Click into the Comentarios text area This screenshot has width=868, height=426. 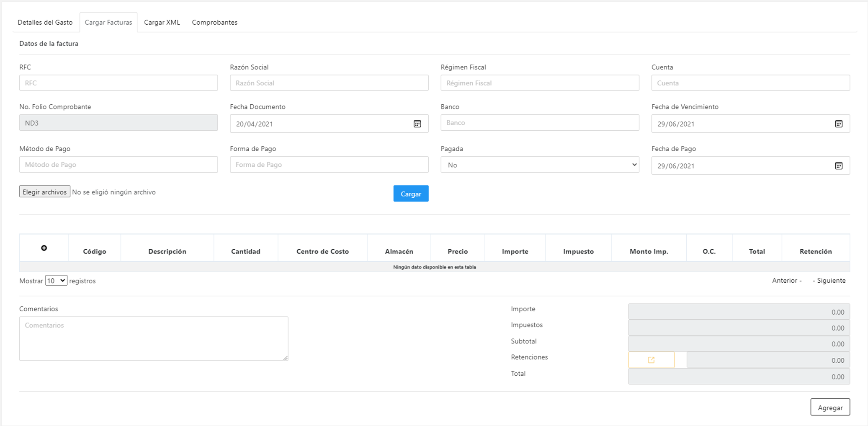[x=154, y=338]
